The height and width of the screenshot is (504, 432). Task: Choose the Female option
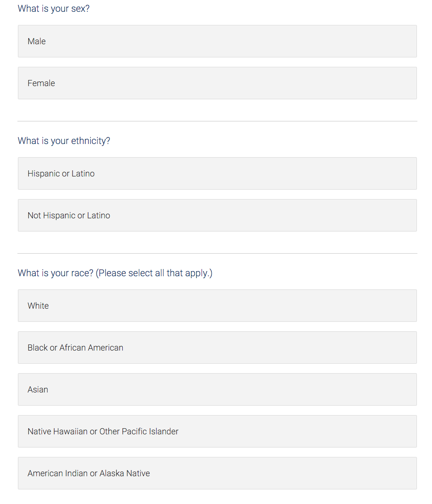pos(217,83)
